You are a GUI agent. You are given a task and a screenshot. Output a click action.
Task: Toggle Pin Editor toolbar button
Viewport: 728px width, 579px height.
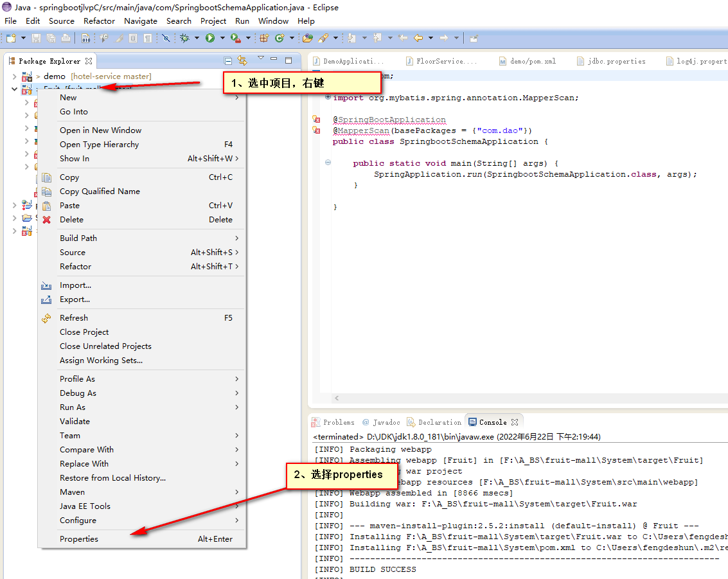474,38
